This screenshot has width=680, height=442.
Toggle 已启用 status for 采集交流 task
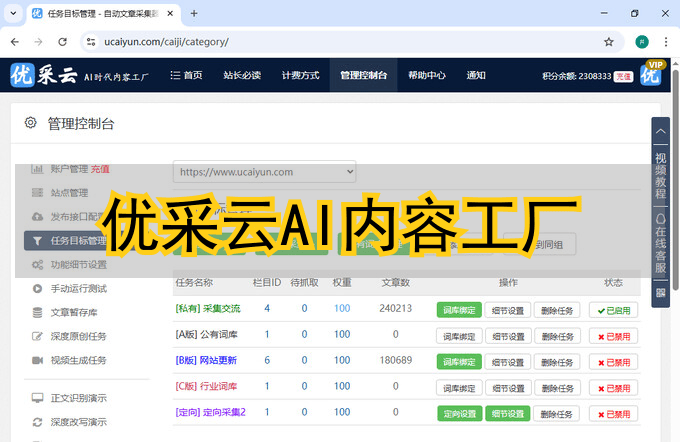click(612, 310)
